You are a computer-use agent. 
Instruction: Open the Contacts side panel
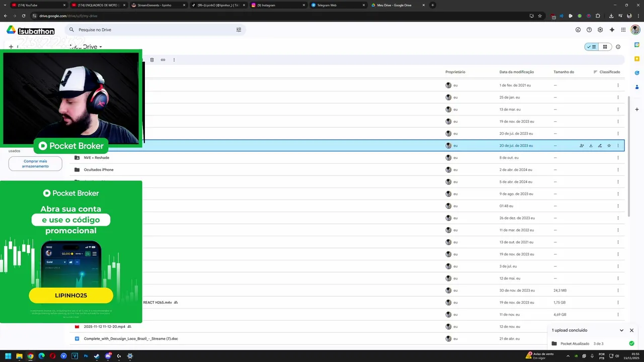(637, 87)
